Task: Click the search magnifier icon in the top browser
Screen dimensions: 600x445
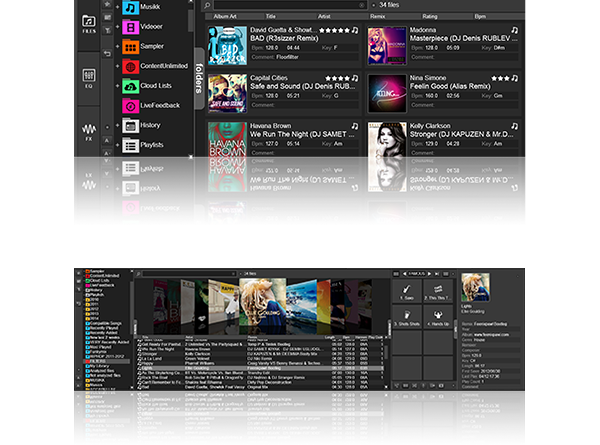Action: [x=207, y=5]
